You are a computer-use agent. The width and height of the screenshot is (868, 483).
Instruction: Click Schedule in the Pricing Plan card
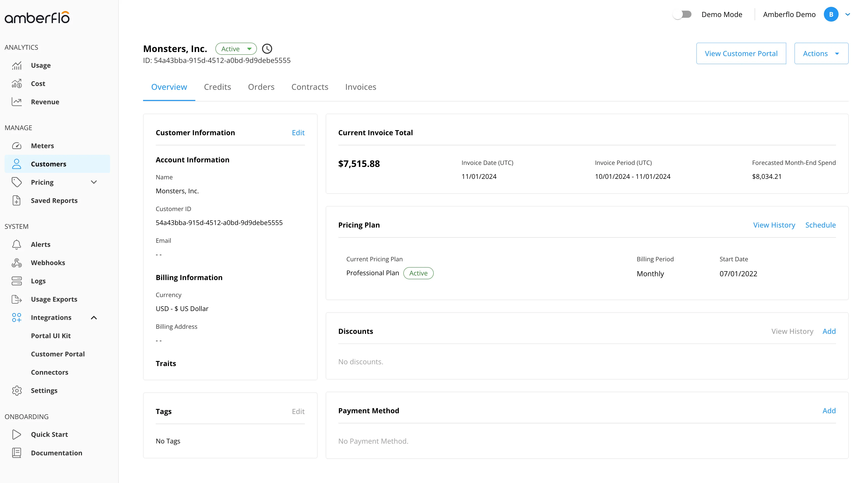tap(821, 225)
